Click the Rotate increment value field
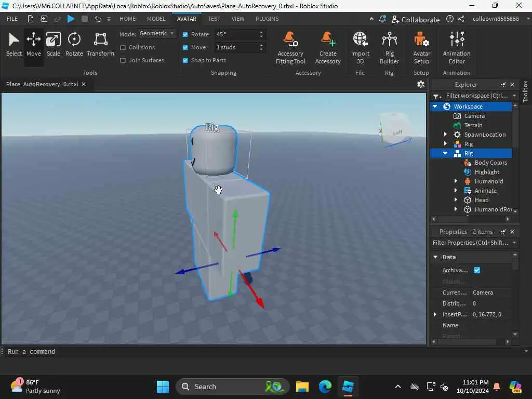Viewport: 532px width, 399px height. coord(236,34)
